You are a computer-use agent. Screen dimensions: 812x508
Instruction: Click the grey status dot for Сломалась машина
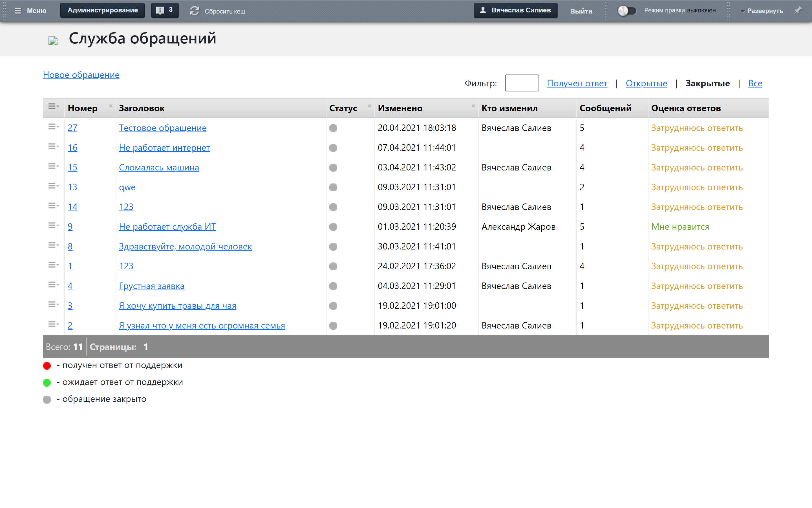pyautogui.click(x=333, y=168)
